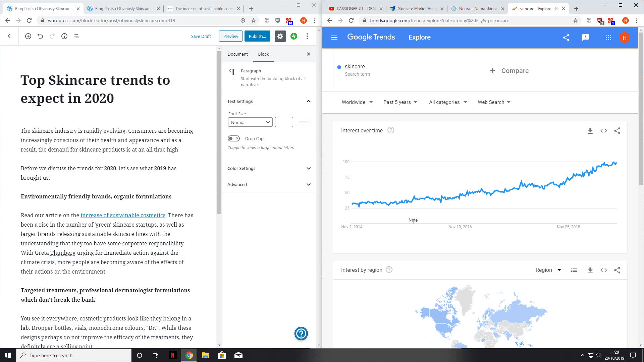Open block navigation list icon
Viewport: 644px width, 362px height.
pyautogui.click(x=76, y=36)
